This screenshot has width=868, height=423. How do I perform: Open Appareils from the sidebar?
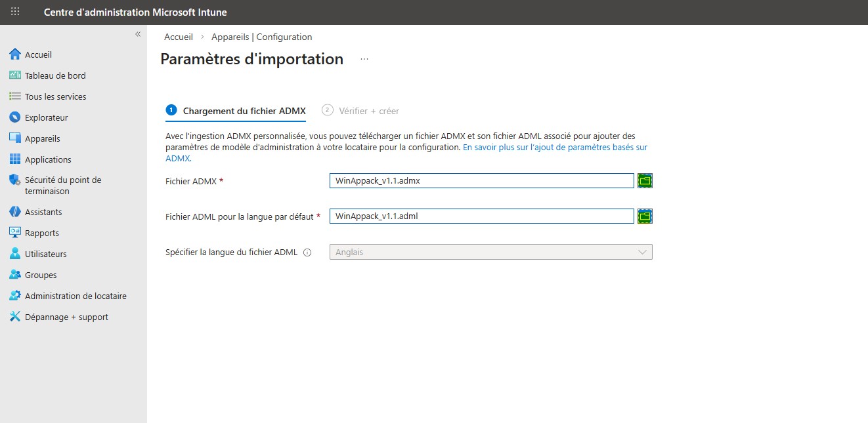(x=42, y=138)
